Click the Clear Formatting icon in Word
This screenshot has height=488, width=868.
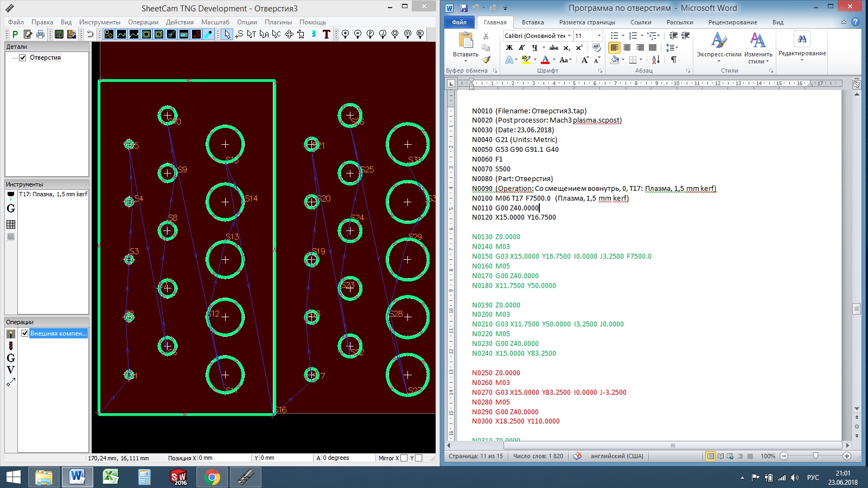(596, 48)
